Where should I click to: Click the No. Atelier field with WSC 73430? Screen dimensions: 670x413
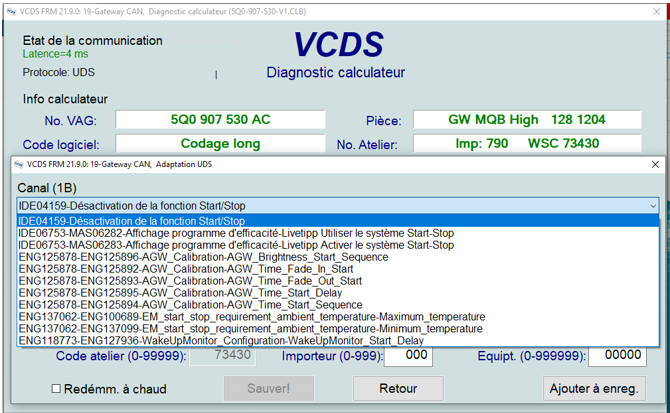click(x=527, y=144)
